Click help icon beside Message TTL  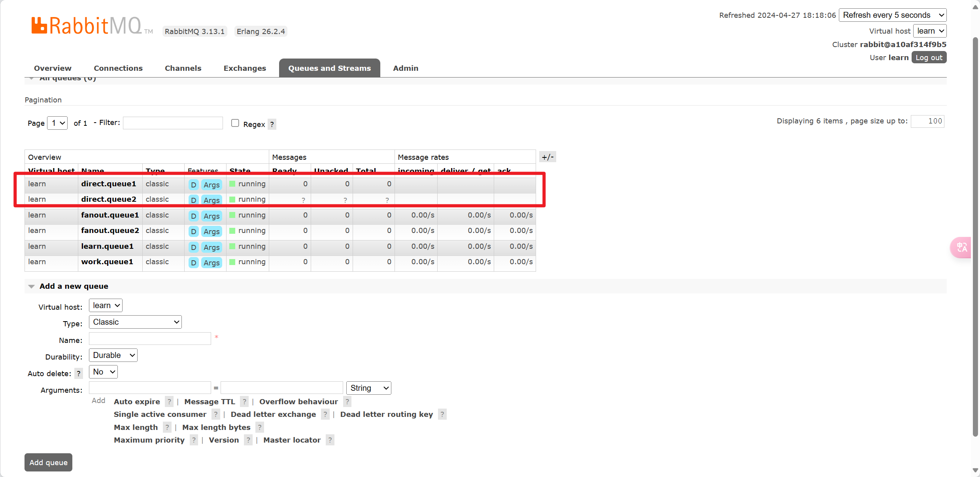[244, 402]
